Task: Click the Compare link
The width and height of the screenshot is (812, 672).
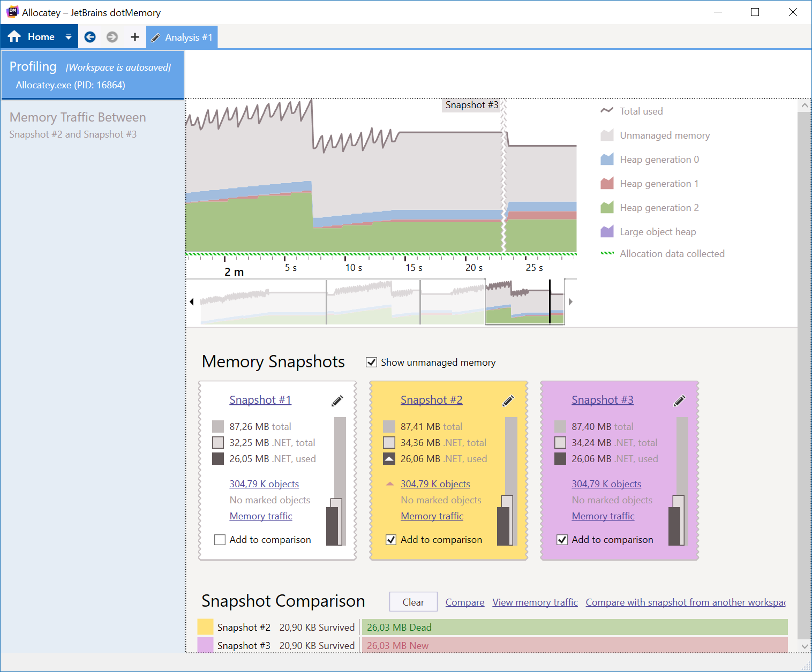Action: click(x=465, y=602)
